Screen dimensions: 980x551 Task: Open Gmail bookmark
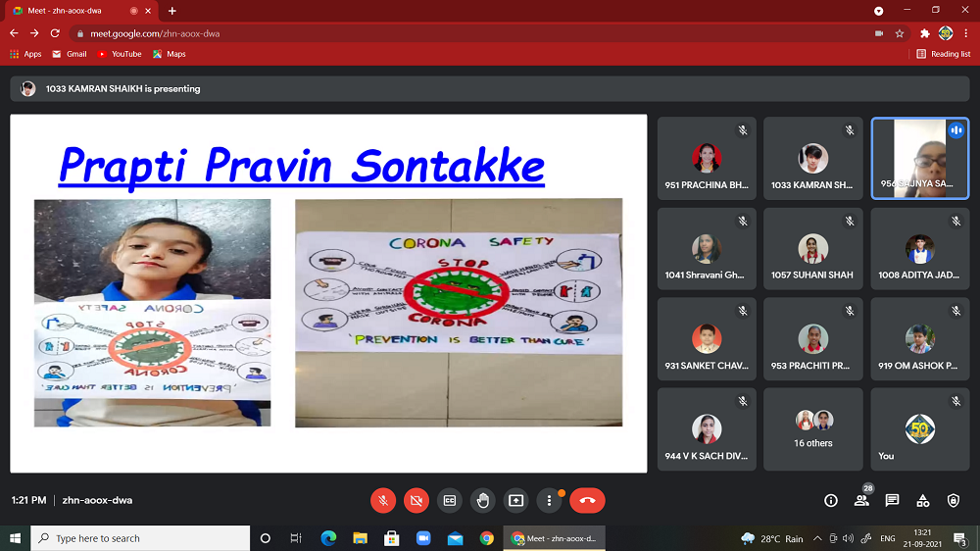coord(69,54)
